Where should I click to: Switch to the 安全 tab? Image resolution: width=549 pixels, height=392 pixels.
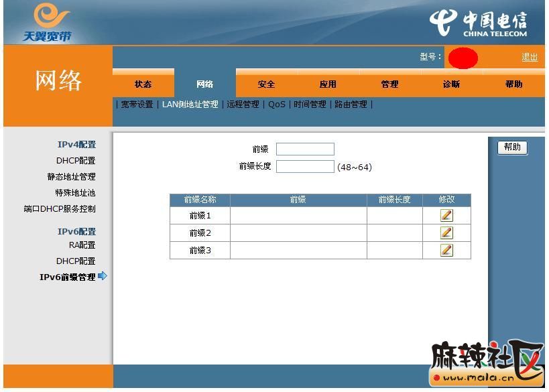click(266, 84)
